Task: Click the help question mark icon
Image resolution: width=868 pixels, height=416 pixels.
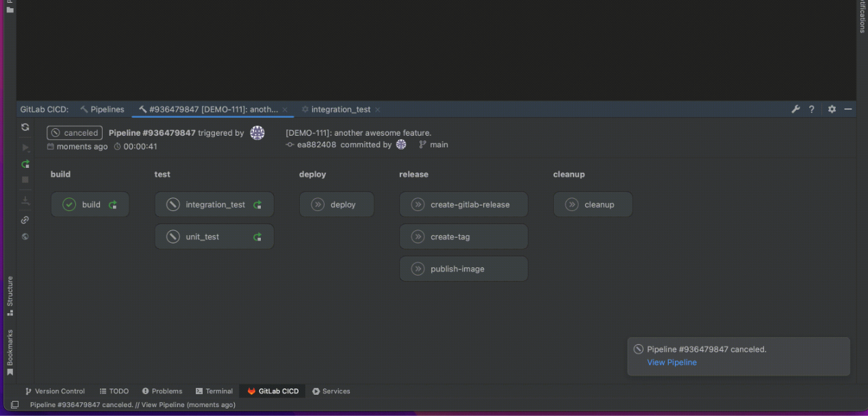Action: point(812,110)
